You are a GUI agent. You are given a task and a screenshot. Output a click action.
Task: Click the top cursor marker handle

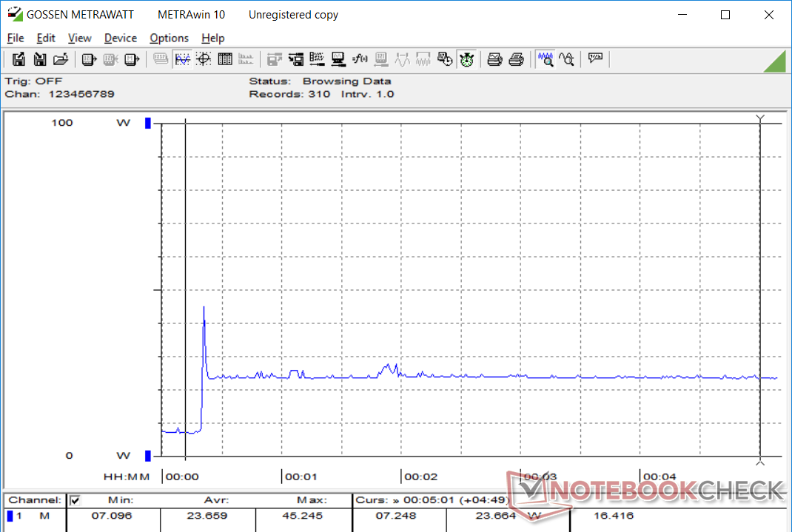point(759,118)
